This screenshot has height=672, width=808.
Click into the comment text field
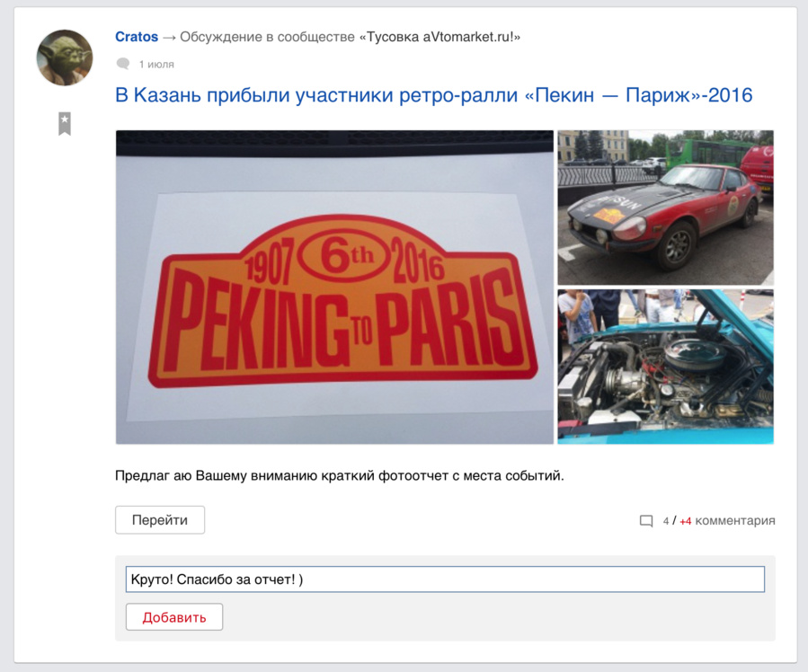(445, 579)
